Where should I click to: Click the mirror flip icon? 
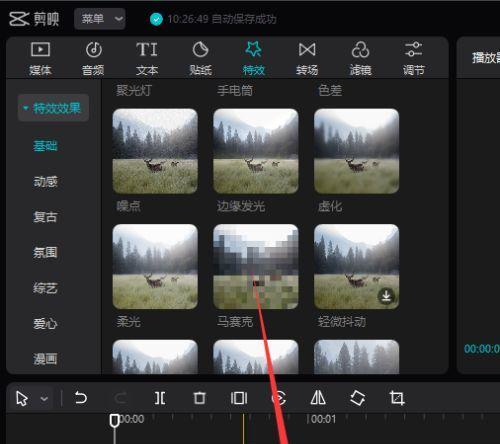point(318,398)
